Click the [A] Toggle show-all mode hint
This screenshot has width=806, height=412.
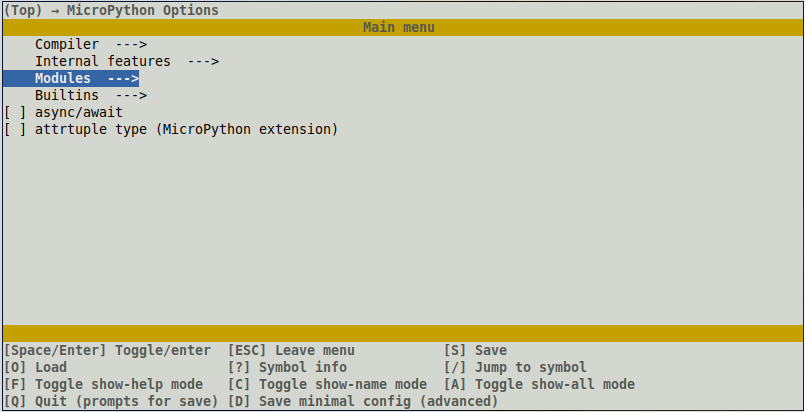[x=540, y=385]
